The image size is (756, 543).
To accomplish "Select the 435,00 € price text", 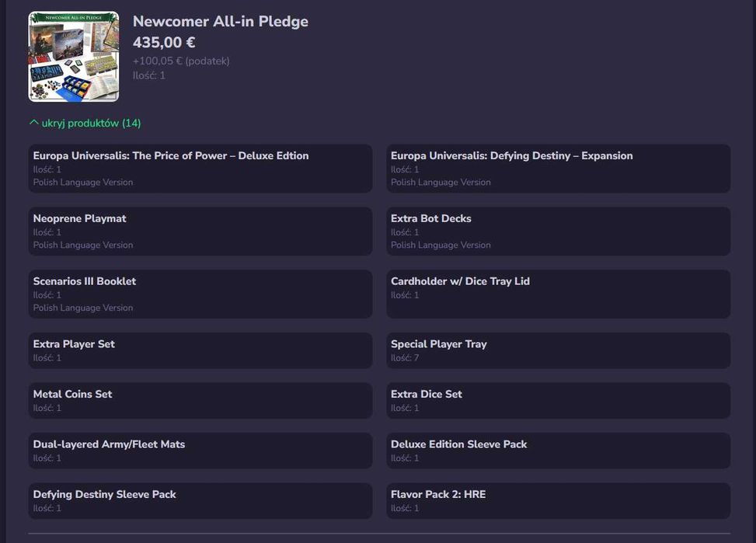I will point(164,43).
